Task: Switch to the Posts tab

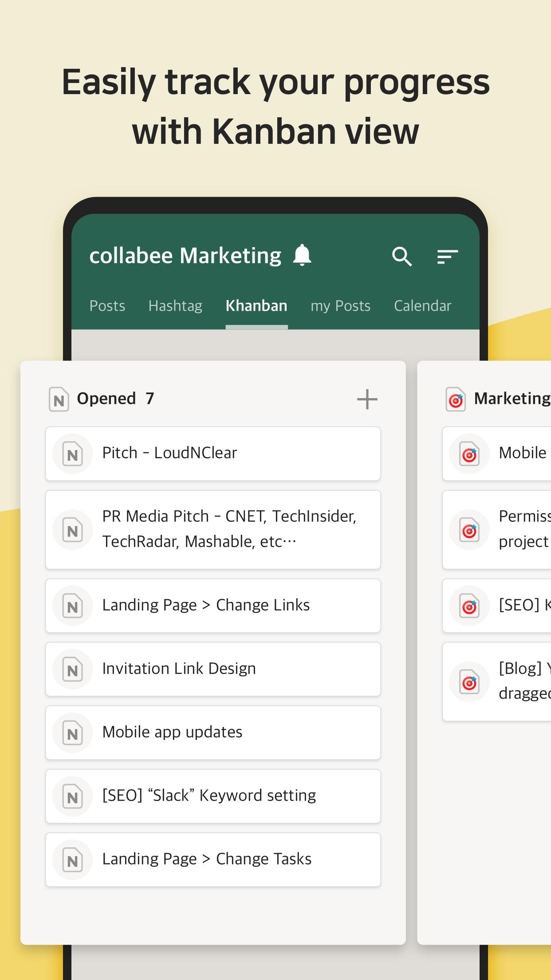Action: coord(107,306)
